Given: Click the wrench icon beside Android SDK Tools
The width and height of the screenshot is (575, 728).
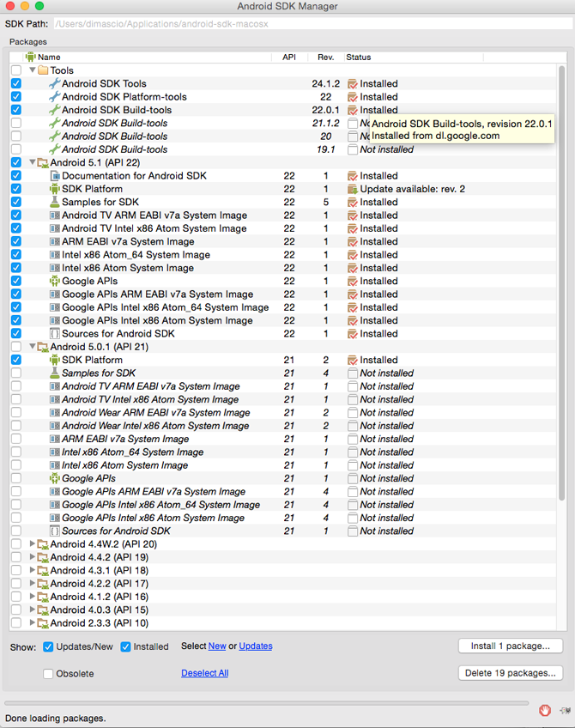Looking at the screenshot, I should 55,83.
